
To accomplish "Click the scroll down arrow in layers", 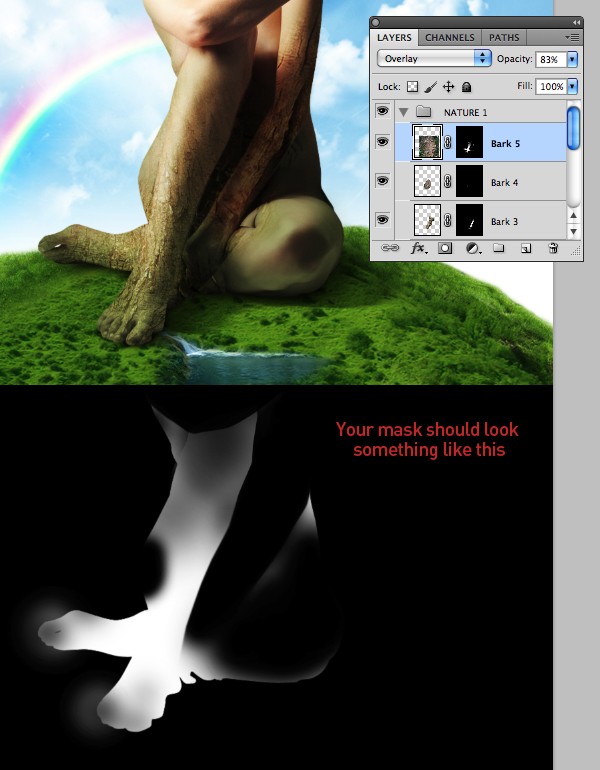I will pyautogui.click(x=573, y=231).
